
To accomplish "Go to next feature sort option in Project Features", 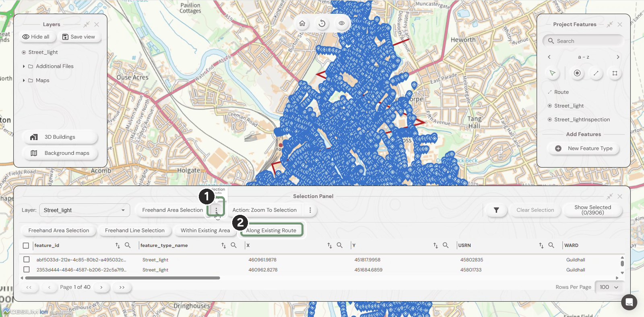I will (x=618, y=57).
